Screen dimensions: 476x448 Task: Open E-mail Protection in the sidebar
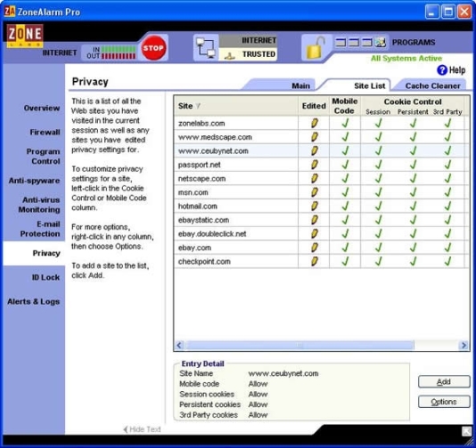pyautogui.click(x=40, y=229)
